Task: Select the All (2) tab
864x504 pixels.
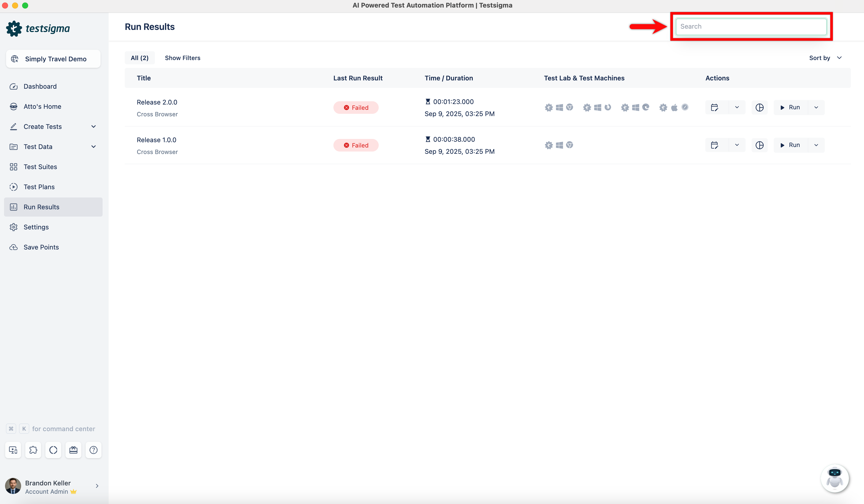Action: (x=140, y=58)
